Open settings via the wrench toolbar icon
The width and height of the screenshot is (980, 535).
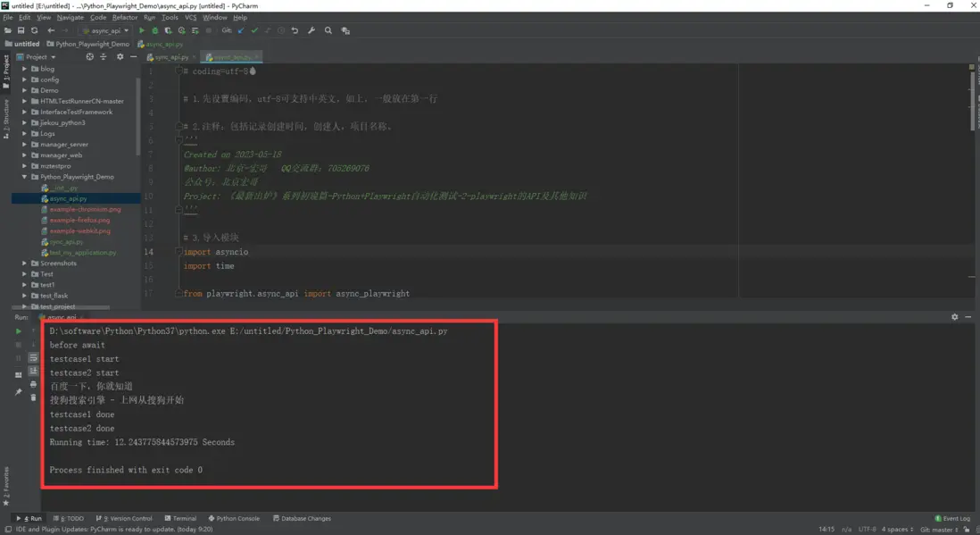coord(311,30)
